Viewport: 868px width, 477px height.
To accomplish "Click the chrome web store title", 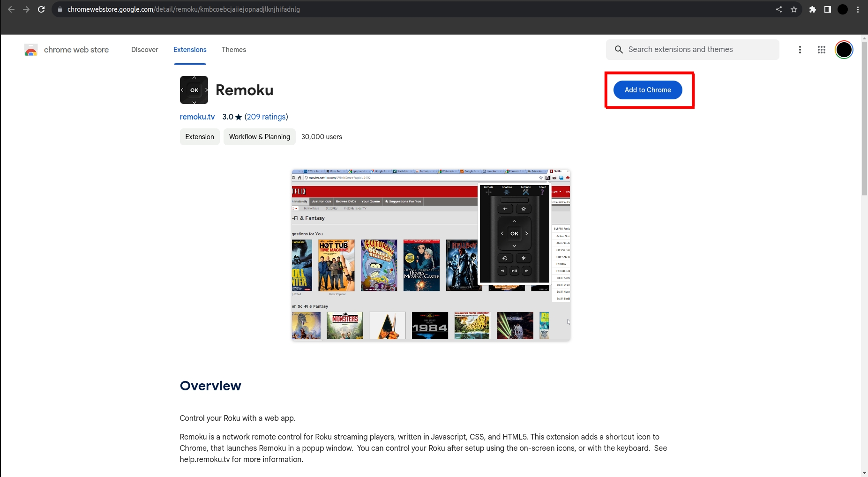I will [x=76, y=50].
